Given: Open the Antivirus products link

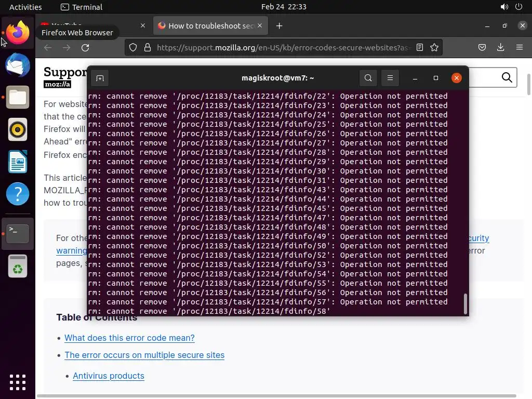Looking at the screenshot, I should tap(109, 376).
